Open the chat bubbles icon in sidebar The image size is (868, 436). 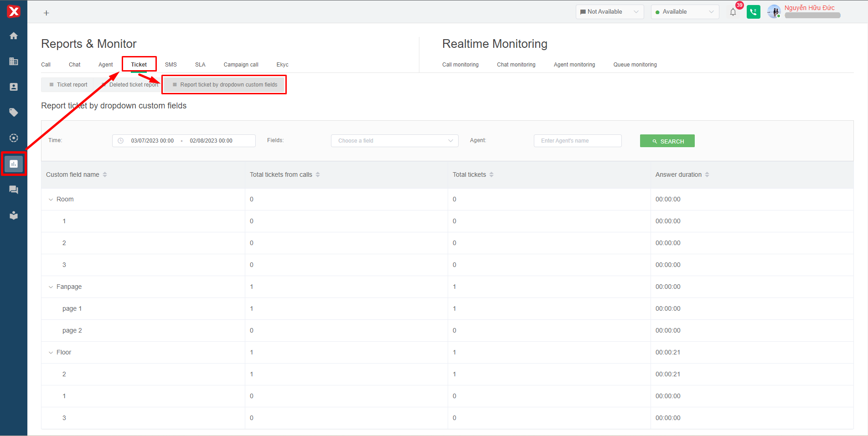[14, 190]
